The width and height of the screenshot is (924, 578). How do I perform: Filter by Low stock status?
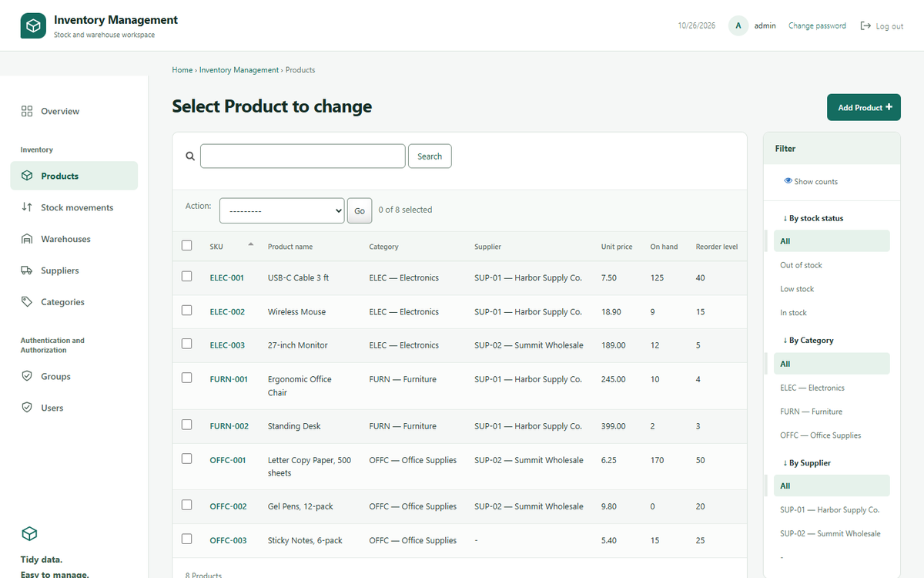(x=797, y=289)
